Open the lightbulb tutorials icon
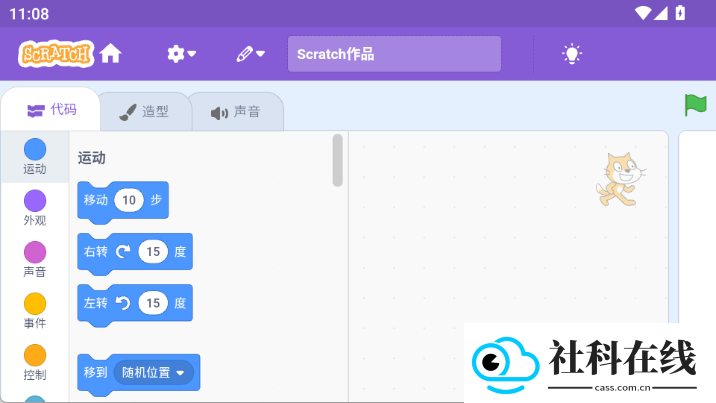This screenshot has width=716, height=403. coord(572,54)
